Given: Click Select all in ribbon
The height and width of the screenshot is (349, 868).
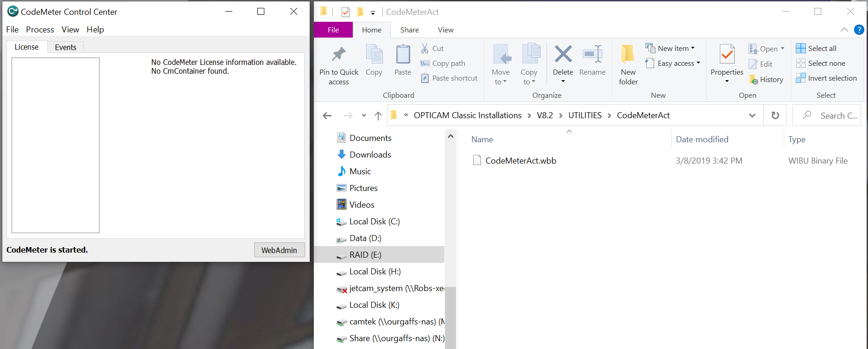Looking at the screenshot, I should pyautogui.click(x=816, y=48).
